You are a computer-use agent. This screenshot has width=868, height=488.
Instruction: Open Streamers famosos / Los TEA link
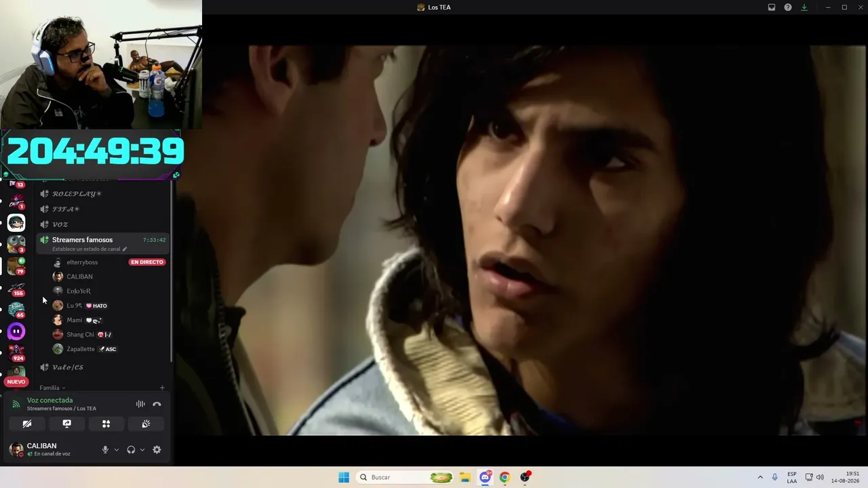[62, 409]
